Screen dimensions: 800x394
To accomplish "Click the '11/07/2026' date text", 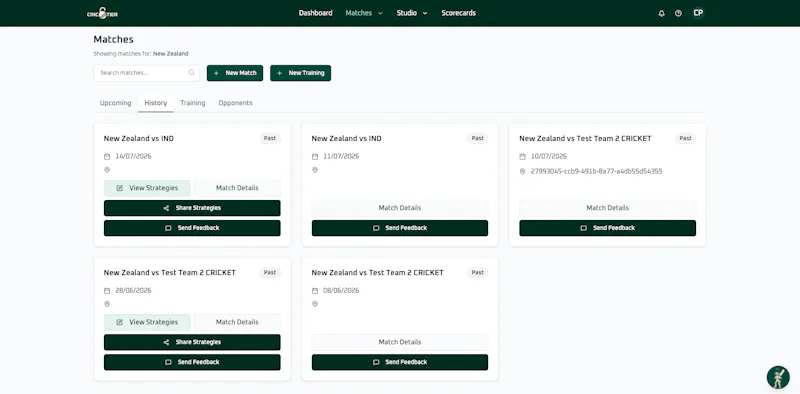I will pos(341,157).
